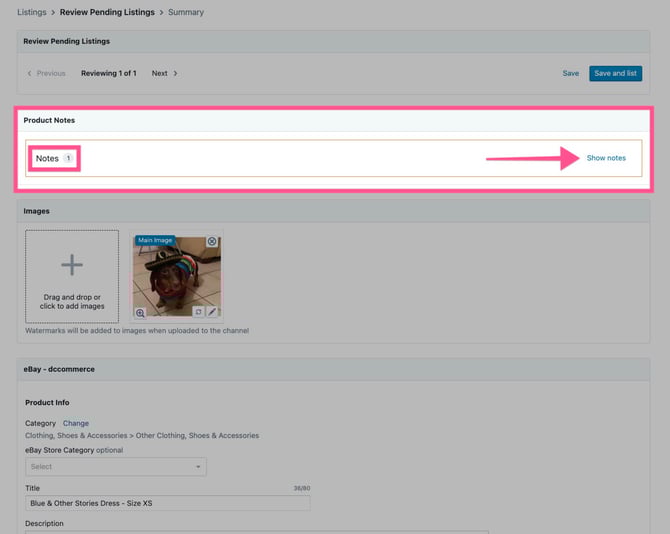Click the plus icon to add images

click(x=72, y=265)
